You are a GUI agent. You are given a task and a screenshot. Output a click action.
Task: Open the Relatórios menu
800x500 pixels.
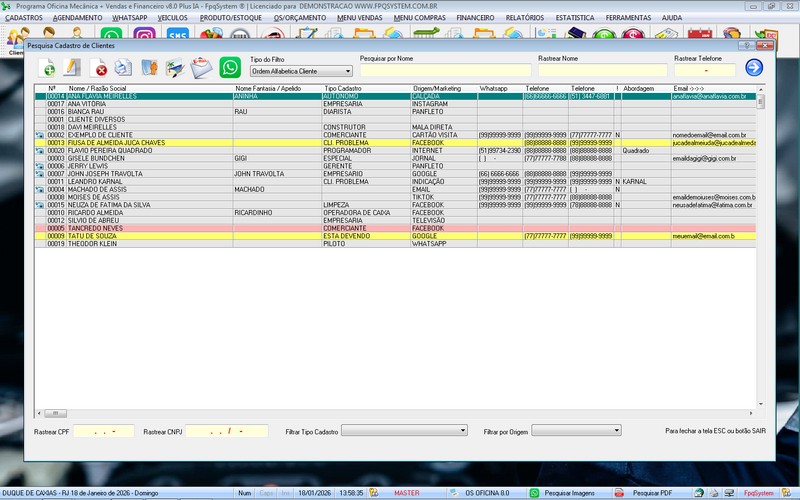[525, 18]
